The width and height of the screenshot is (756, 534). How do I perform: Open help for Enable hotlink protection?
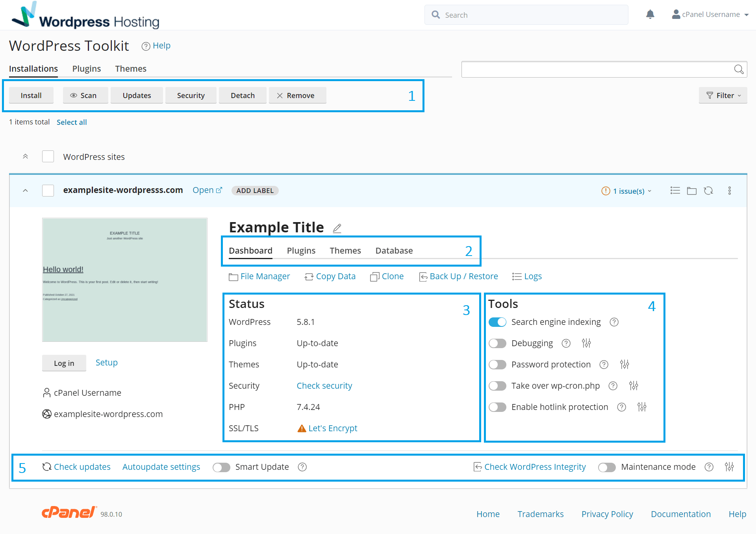tap(622, 407)
